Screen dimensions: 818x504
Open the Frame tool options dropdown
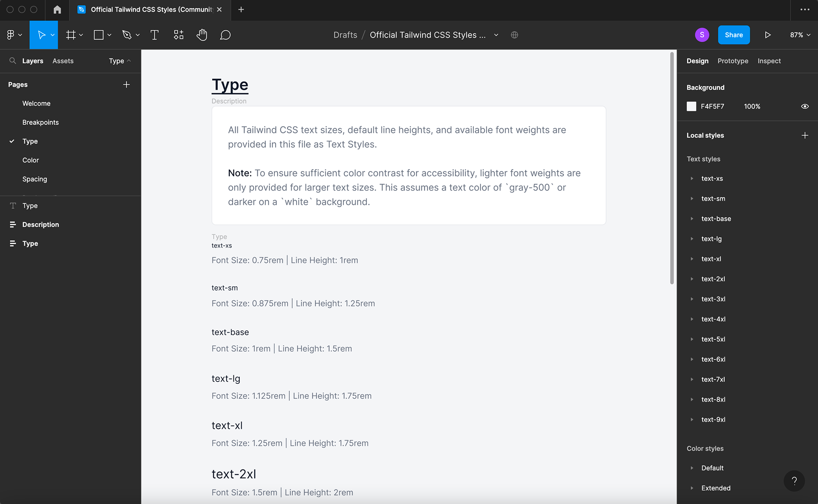point(81,35)
